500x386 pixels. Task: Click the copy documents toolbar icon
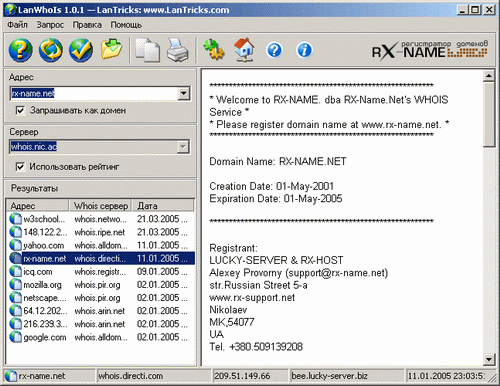click(147, 50)
